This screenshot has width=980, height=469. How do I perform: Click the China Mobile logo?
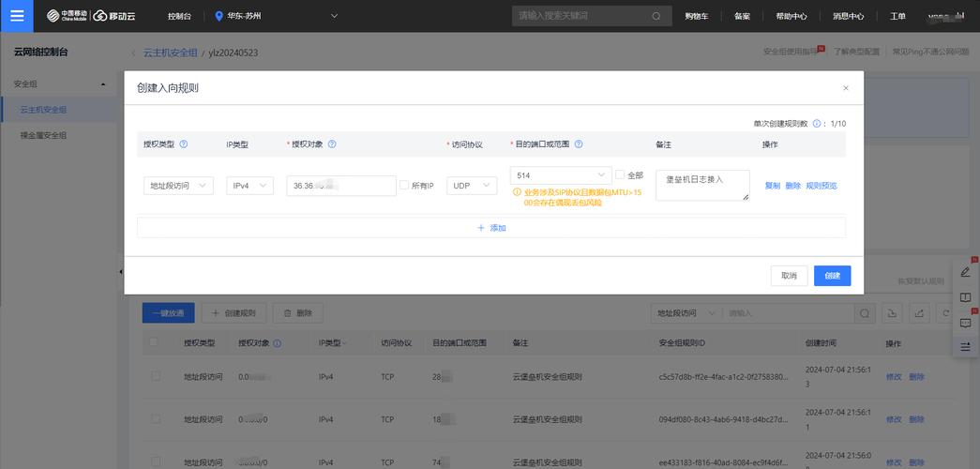(68, 16)
